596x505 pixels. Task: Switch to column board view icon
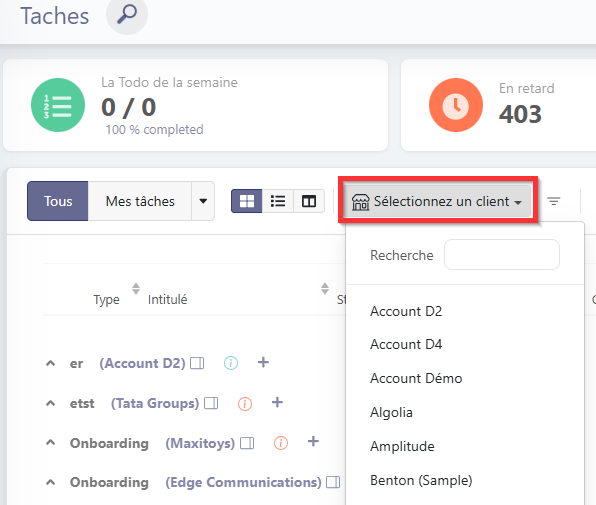[x=309, y=201]
